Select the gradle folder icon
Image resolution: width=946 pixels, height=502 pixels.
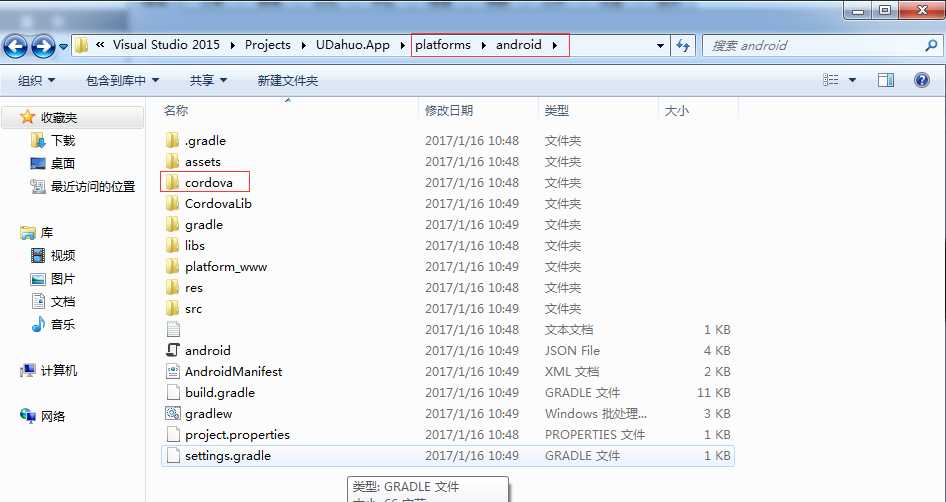(173, 224)
